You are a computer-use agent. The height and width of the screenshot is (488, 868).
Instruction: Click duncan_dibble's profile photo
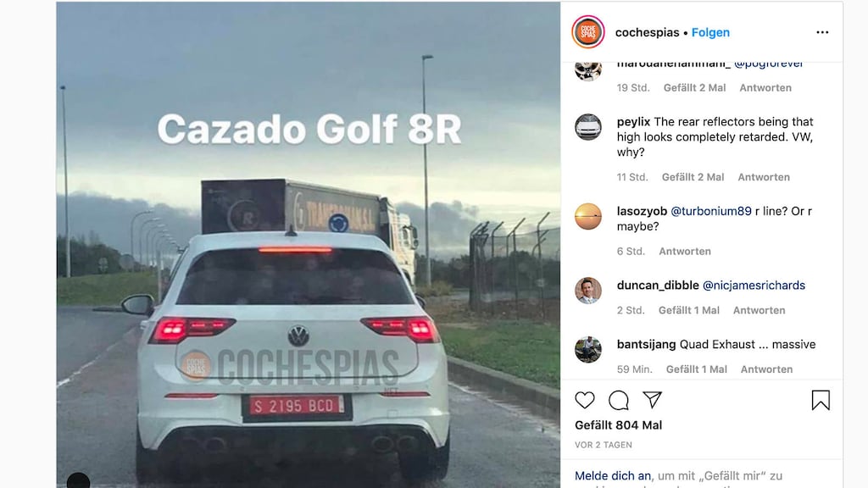coord(588,291)
